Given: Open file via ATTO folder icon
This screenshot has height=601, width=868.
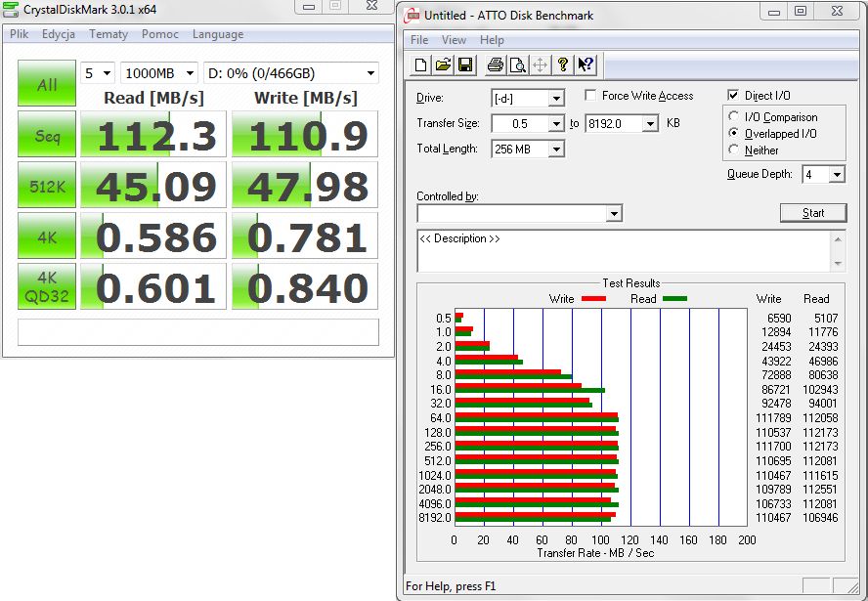Looking at the screenshot, I should [443, 65].
